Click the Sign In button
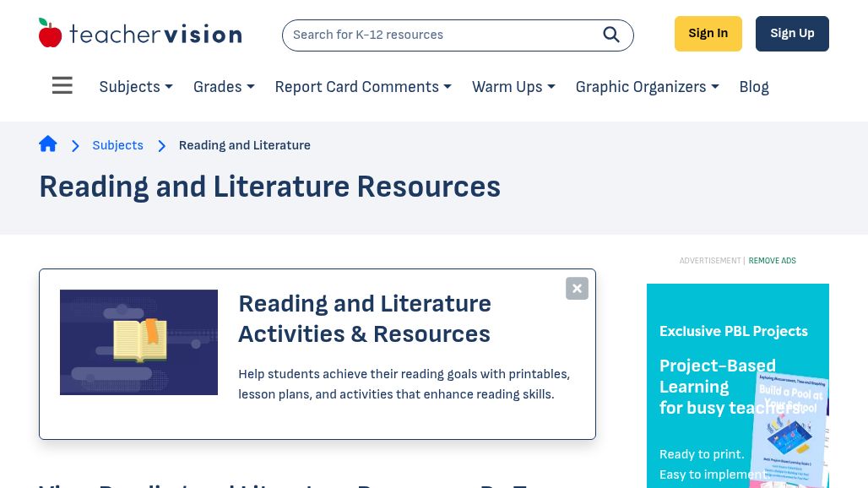The width and height of the screenshot is (868, 488). click(x=708, y=33)
